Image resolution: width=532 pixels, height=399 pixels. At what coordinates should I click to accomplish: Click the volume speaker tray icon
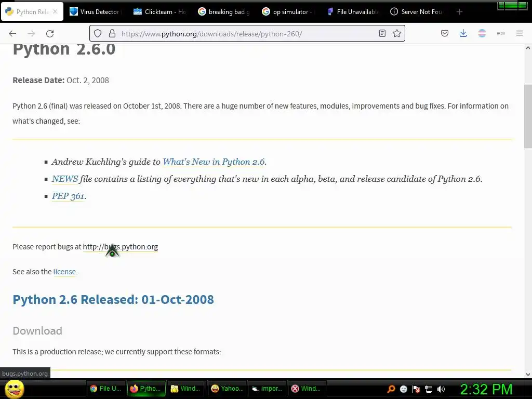[441, 389]
